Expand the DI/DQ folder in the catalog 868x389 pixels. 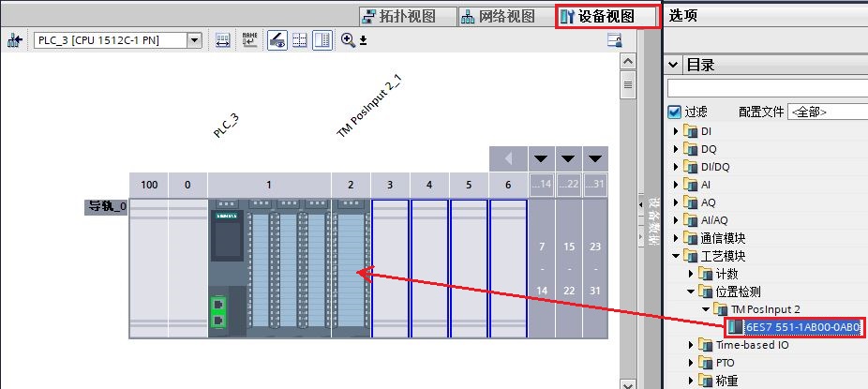(676, 167)
